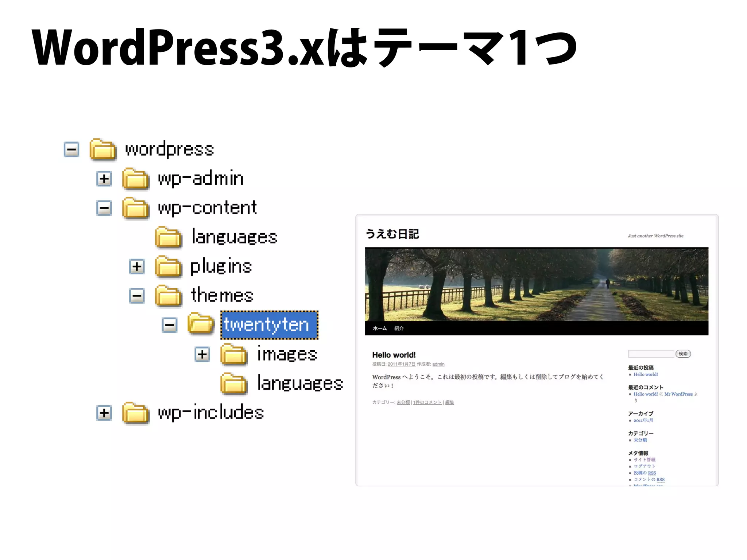The height and width of the screenshot is (560, 747).
Task: Select the themes tree label
Action: [222, 295]
